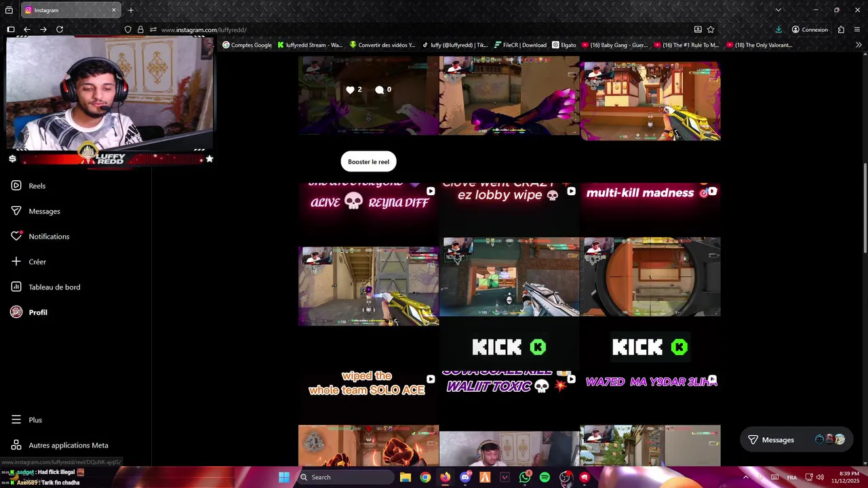
Task: Open the WALIIT TOXIC reel
Action: pyautogui.click(x=509, y=418)
